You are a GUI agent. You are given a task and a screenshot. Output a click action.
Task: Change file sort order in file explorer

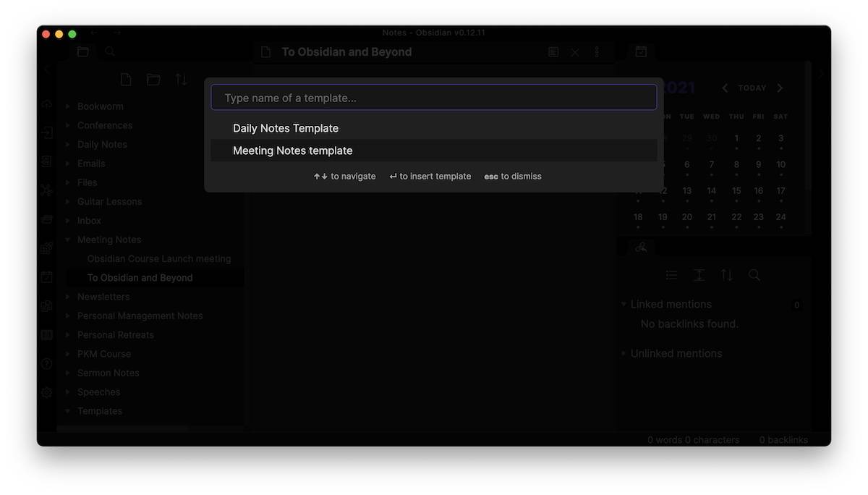(181, 80)
